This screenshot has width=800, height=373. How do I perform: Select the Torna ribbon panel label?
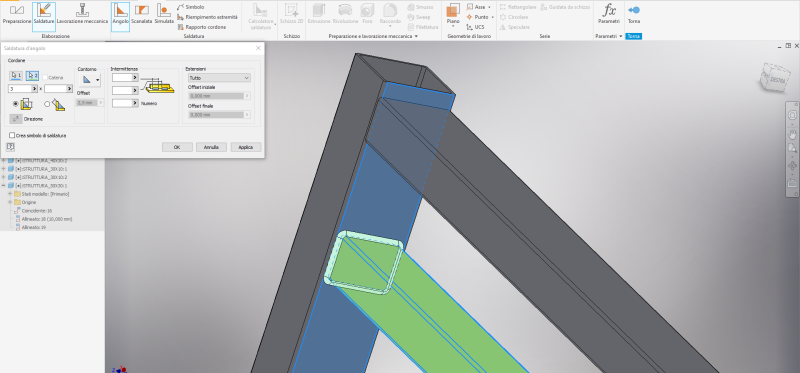(x=633, y=36)
